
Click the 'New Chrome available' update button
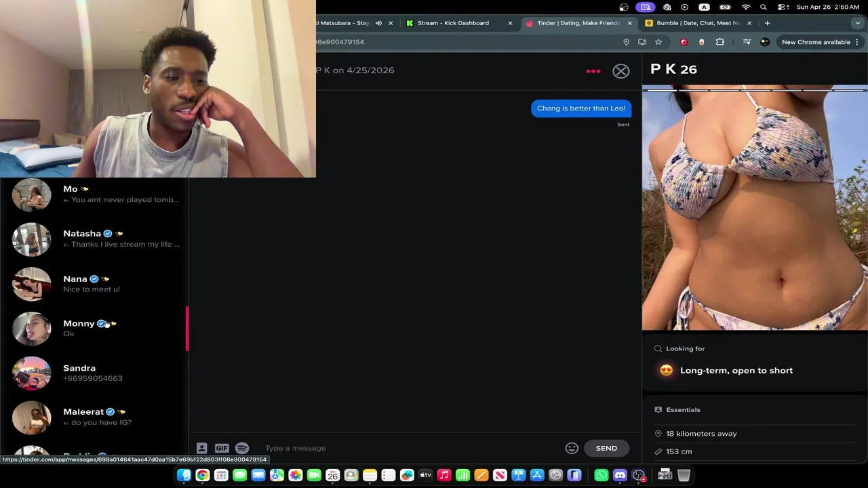pyautogui.click(x=821, y=42)
